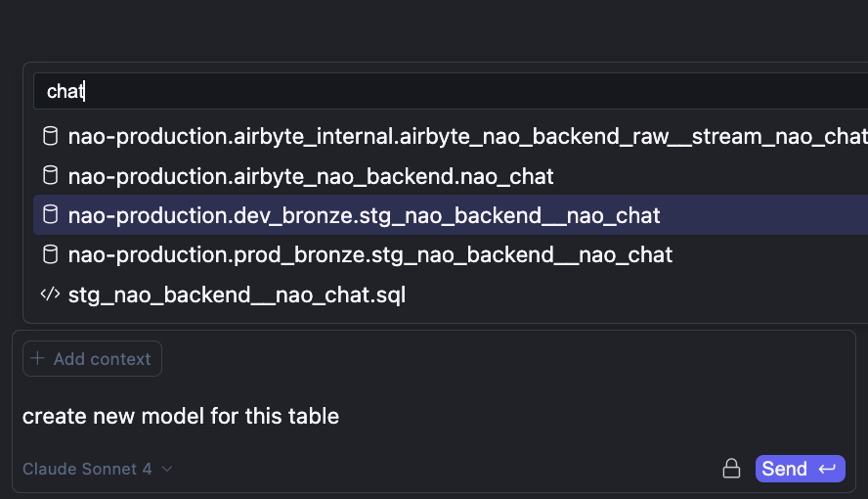Viewport: 868px width, 499px height.
Task: Click the plus icon in Add context
Action: coord(38,359)
